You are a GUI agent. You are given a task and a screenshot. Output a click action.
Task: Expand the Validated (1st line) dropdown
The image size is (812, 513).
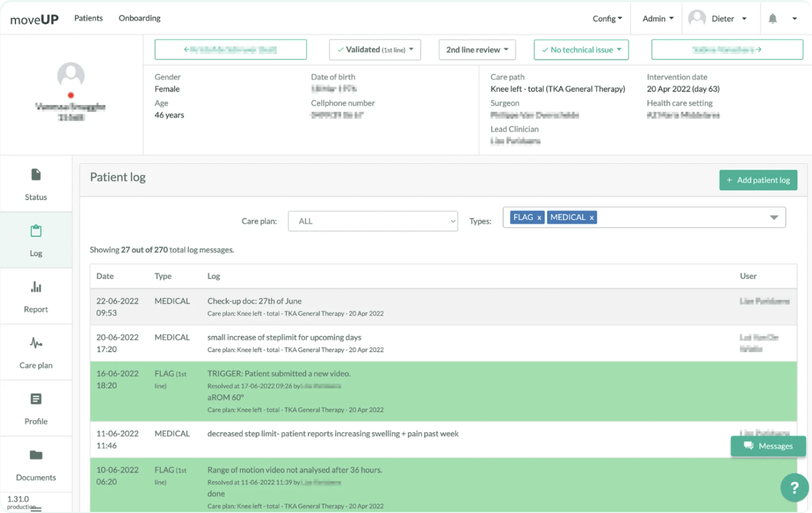pos(375,50)
